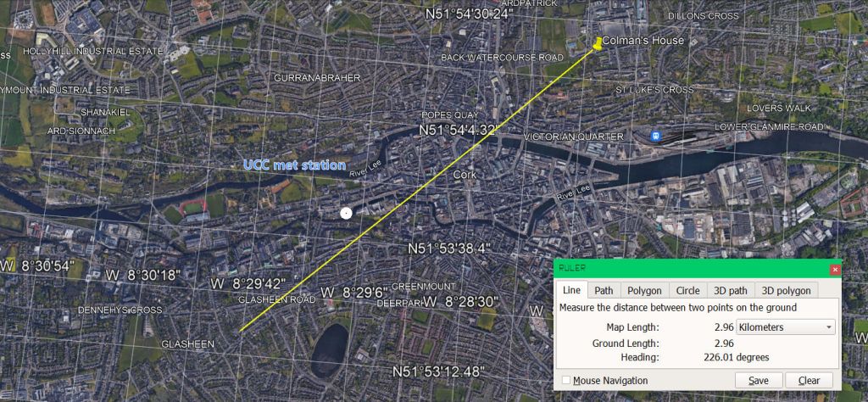
Task: Clear the ruler measurement
Action: (x=809, y=381)
